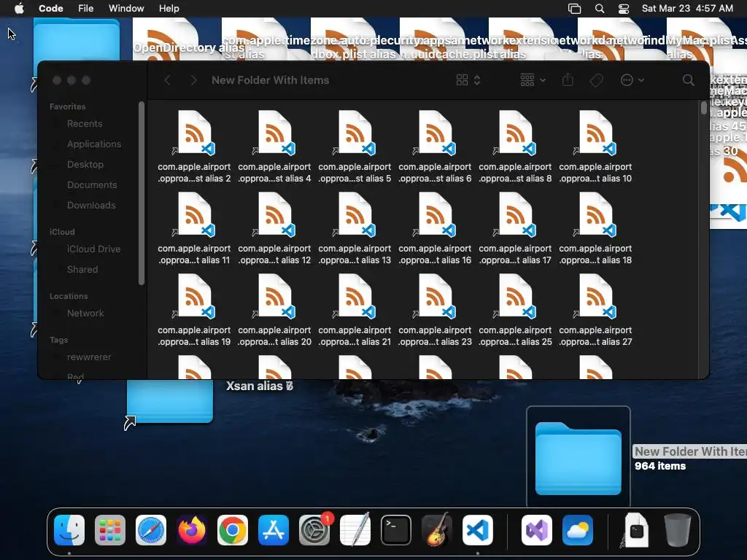Select Shared in Finder sidebar
This screenshot has width=747, height=560.
click(x=82, y=270)
